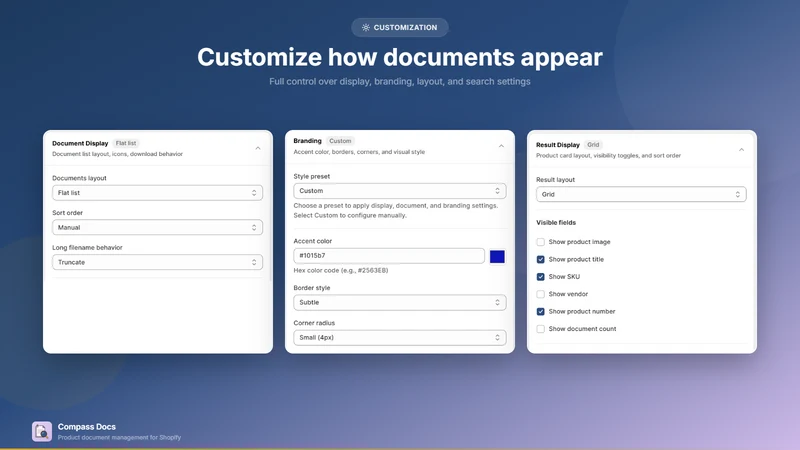The image size is (800, 450).
Task: Open the Border style dropdown
Action: point(399,303)
